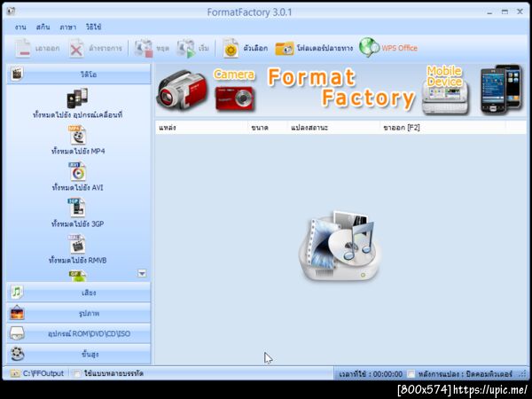Screen dimensions: 532x399
Task: Click the C:\FFOutput path in the status bar
Action: tap(43, 373)
